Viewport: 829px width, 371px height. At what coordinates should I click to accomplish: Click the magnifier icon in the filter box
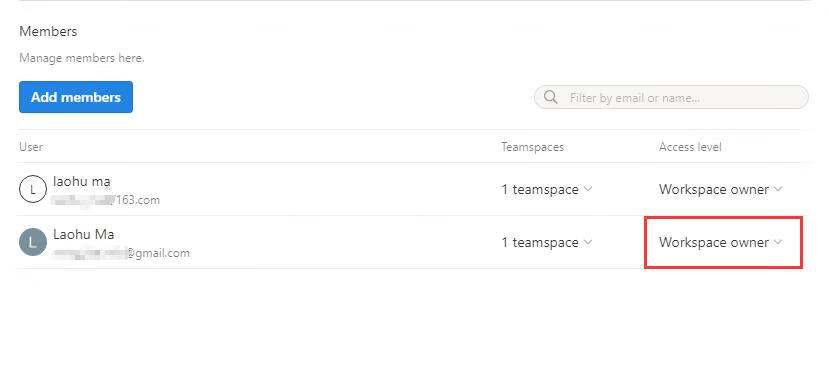click(550, 97)
